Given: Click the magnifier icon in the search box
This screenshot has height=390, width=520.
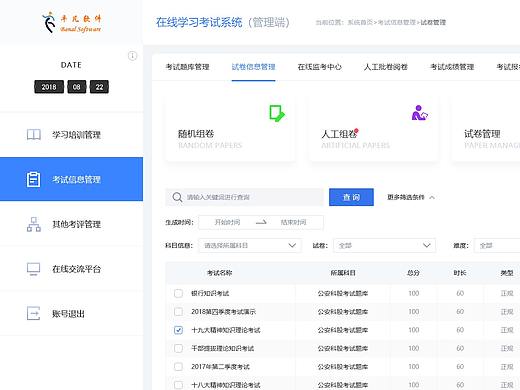Looking at the screenshot, I should click(177, 197).
